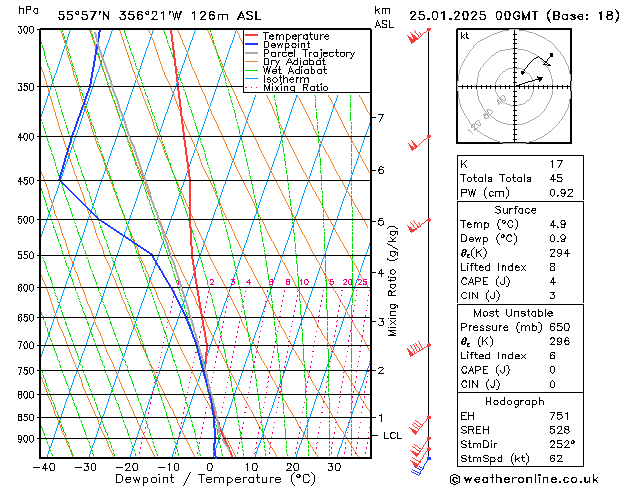
Task: Click the PW (cm) value '0.92'
Action: pos(561,193)
